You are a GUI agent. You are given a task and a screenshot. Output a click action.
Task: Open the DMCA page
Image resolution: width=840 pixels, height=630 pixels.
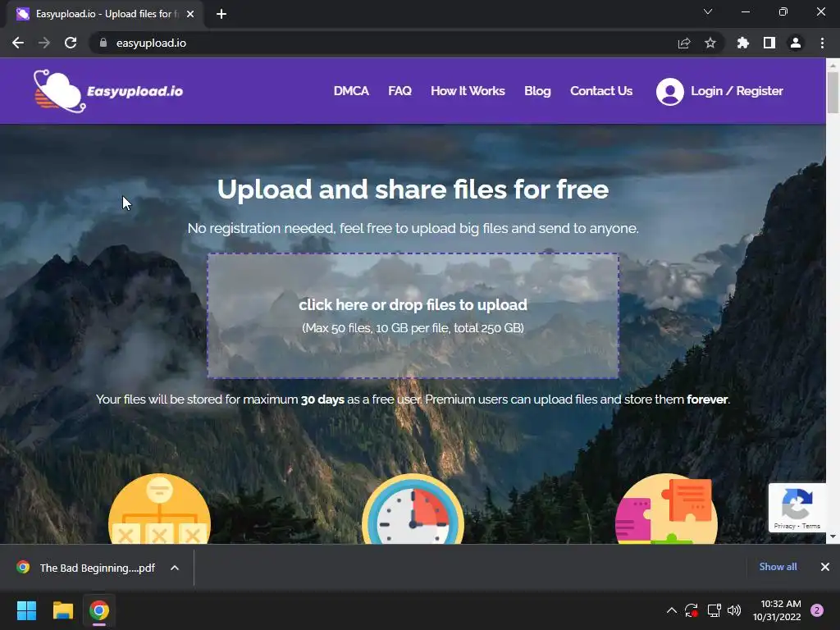pos(351,91)
